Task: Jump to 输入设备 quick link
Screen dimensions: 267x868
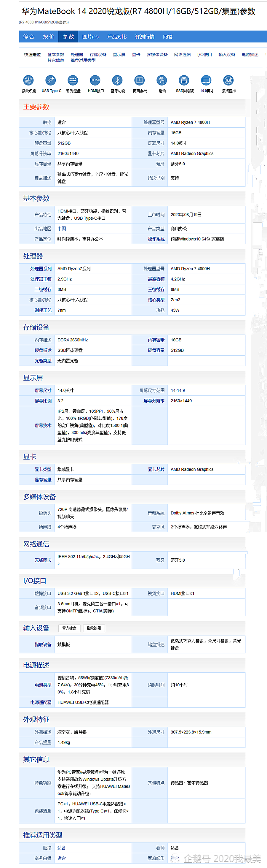Action: pos(227,55)
